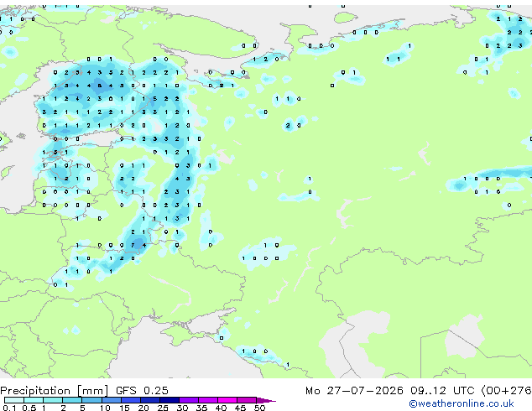Screen dimensions: 532x411
Task: Click the "25" legend tick label
Action: [163, 408]
